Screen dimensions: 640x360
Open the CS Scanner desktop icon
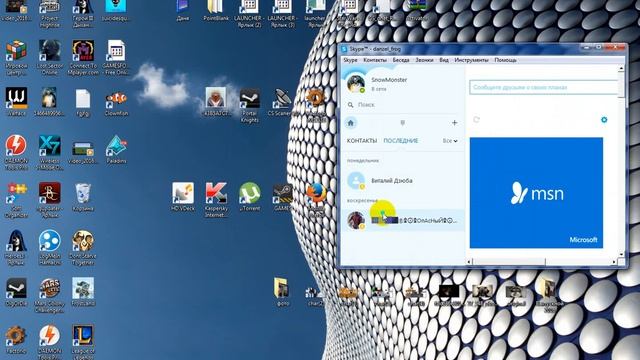[x=282, y=102]
